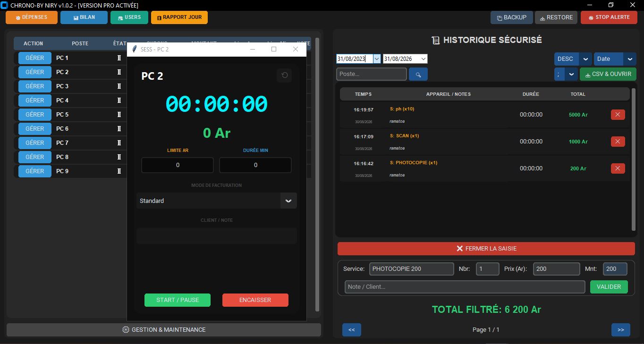Image resolution: width=644 pixels, height=344 pixels.
Task: Click the Nbr quantity field
Action: tap(488, 269)
